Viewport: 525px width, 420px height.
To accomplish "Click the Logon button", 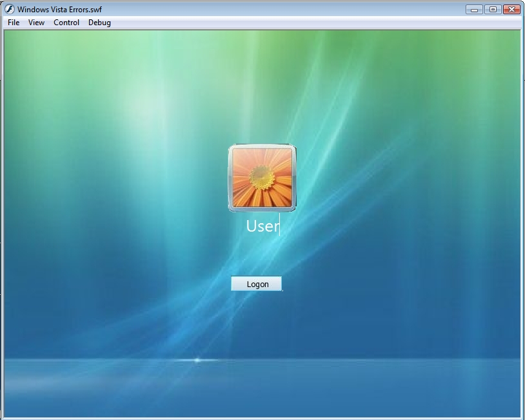I will pos(257,284).
